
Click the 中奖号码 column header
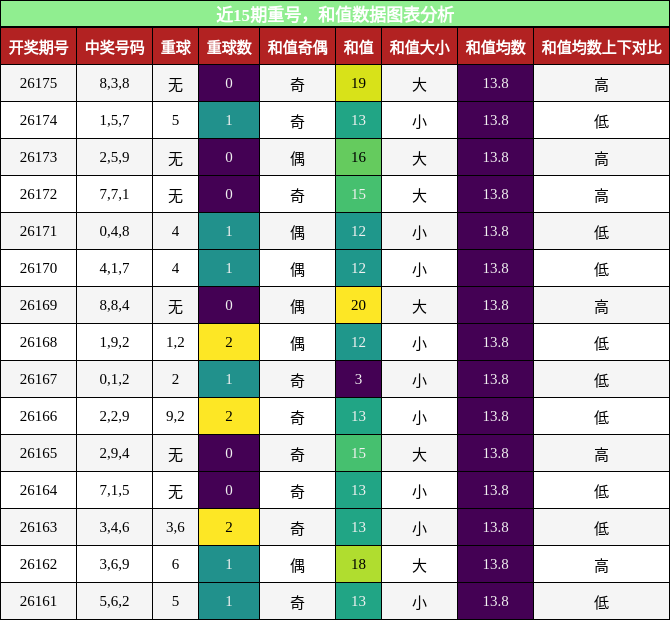point(115,47)
